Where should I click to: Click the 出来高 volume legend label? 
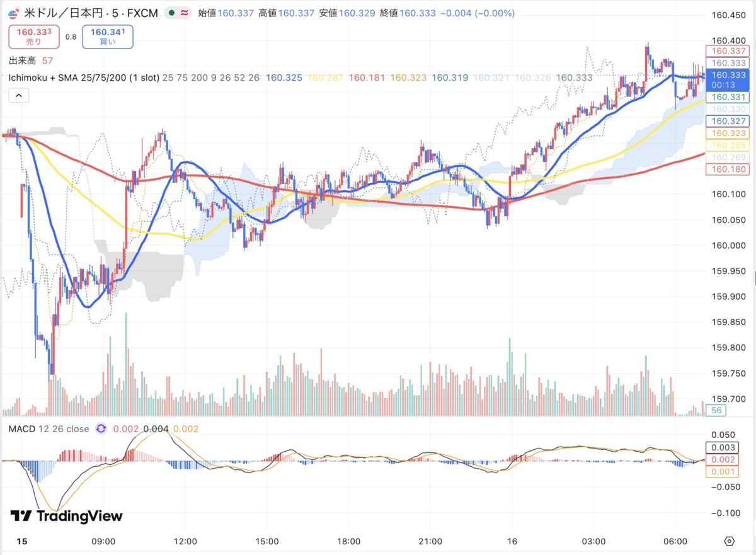pyautogui.click(x=22, y=60)
